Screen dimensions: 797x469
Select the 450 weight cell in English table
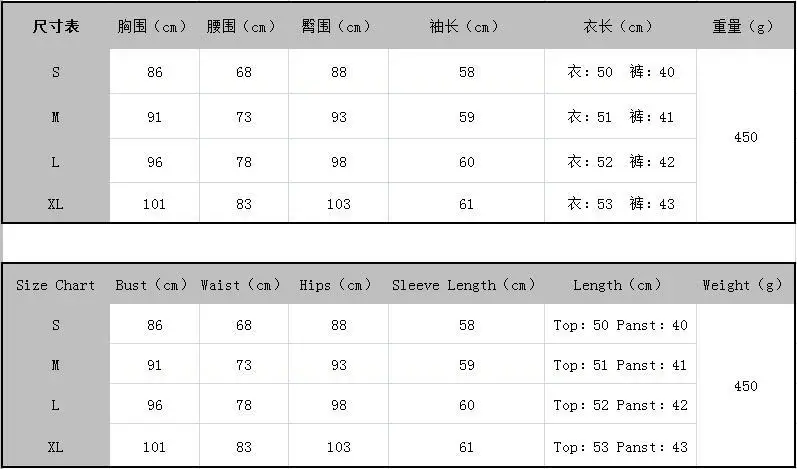[x=745, y=385]
